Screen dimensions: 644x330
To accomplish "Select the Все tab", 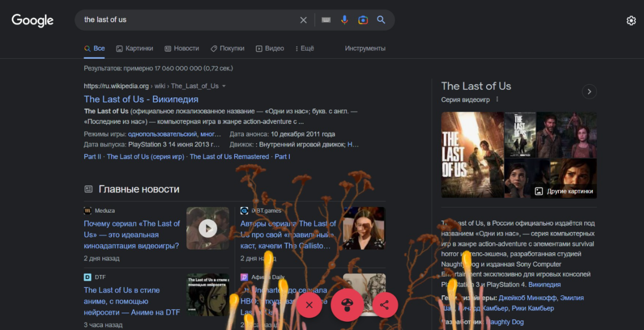I will 95,48.
